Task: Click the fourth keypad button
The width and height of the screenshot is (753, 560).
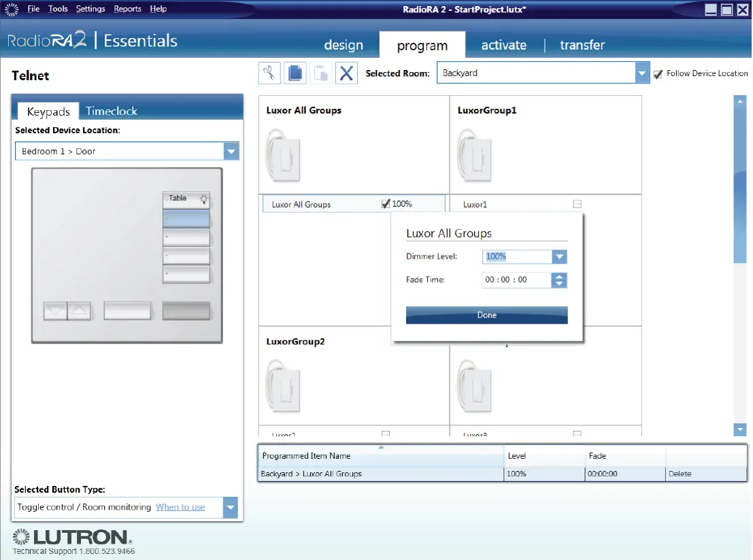Action: pos(186,256)
